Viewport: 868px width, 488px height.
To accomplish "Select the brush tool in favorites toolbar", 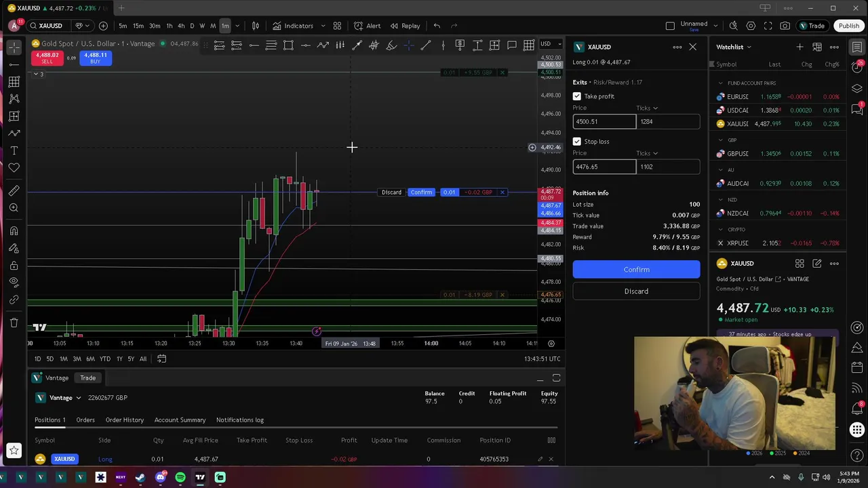I will coord(391,45).
